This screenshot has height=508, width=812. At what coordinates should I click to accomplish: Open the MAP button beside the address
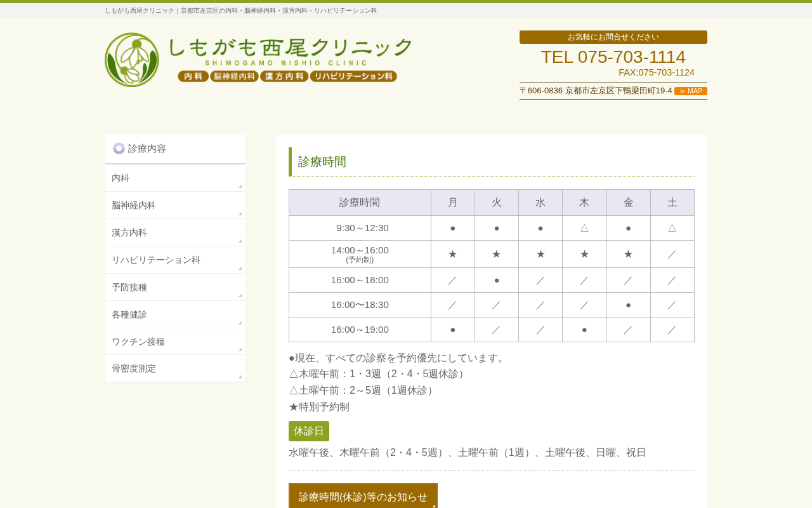pos(691,91)
